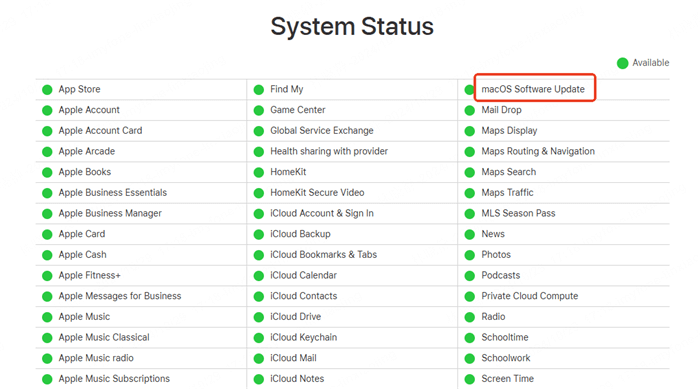This screenshot has height=389, width=700.
Task: Select iCloud Keychain in the list
Action: [304, 338]
